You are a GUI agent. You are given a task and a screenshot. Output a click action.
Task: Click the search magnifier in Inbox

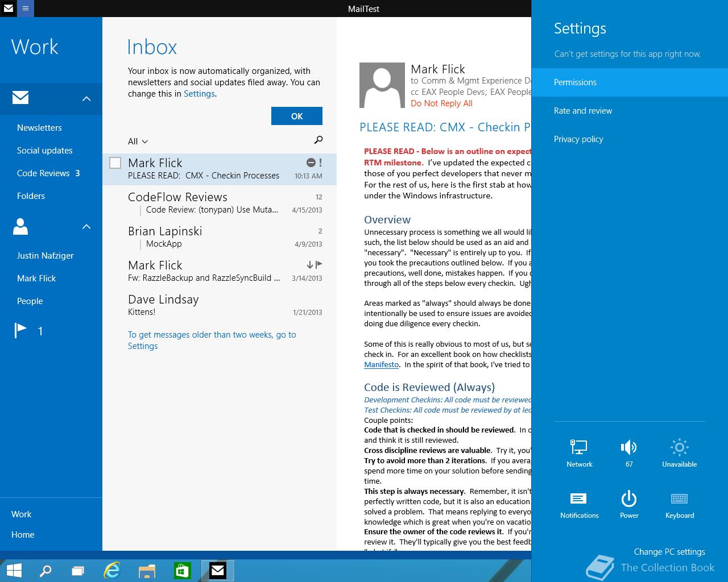pyautogui.click(x=318, y=140)
